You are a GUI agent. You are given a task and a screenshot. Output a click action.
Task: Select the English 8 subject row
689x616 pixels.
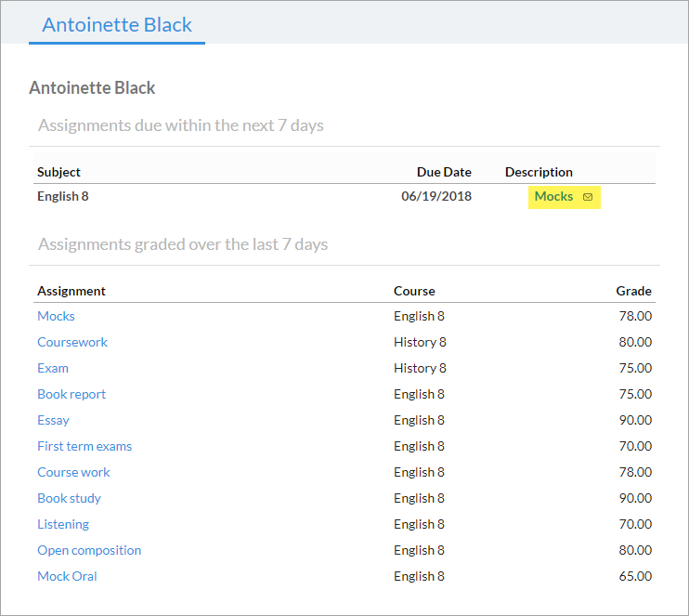(344, 196)
